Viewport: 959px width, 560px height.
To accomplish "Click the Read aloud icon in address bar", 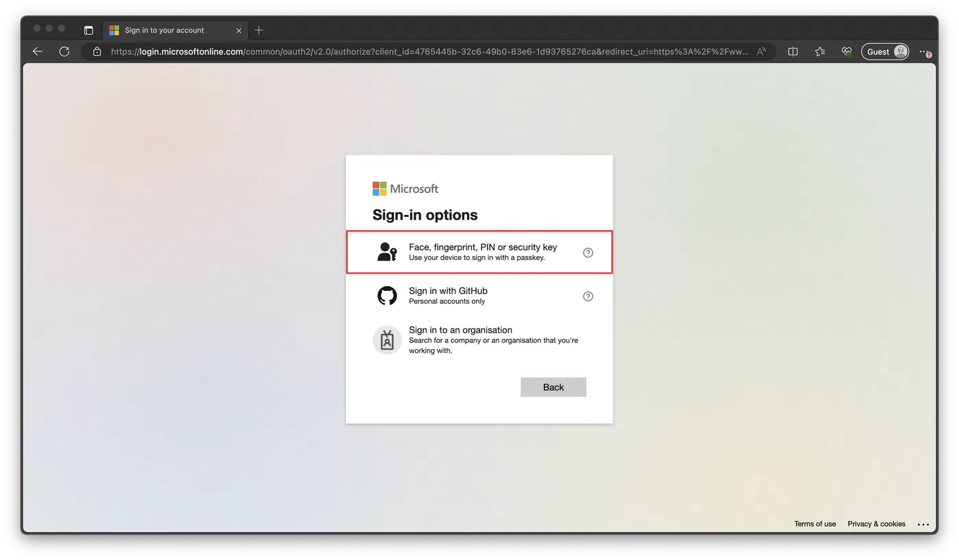I will click(761, 51).
